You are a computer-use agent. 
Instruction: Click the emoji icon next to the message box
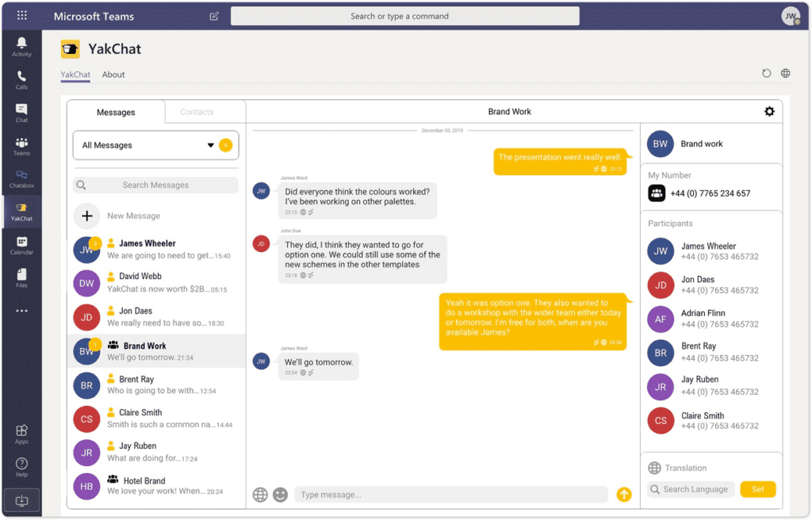pos(280,494)
